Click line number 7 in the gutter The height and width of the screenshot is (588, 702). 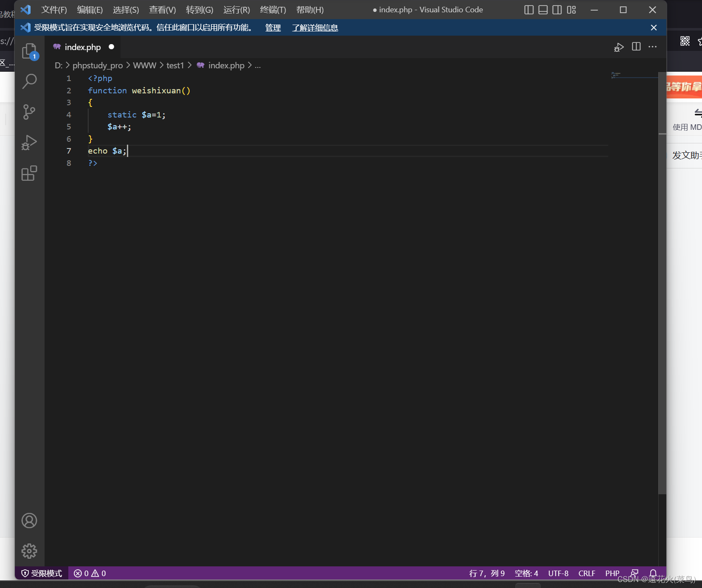69,151
